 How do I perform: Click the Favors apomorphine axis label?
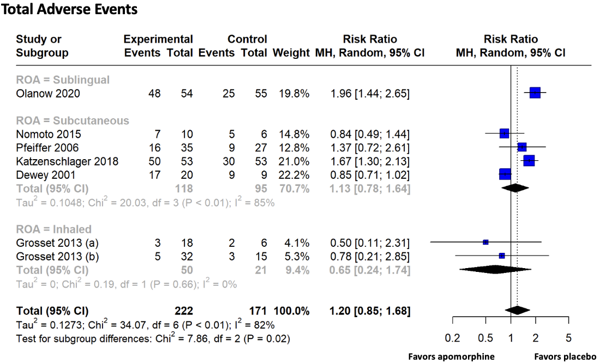[x=452, y=356]
